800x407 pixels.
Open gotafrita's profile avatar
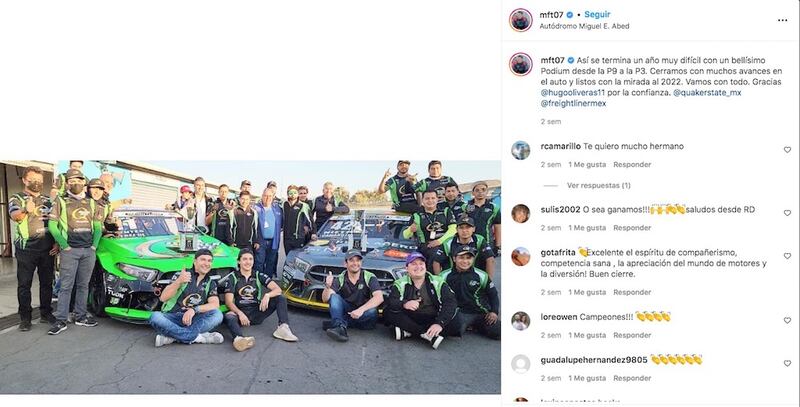click(520, 257)
